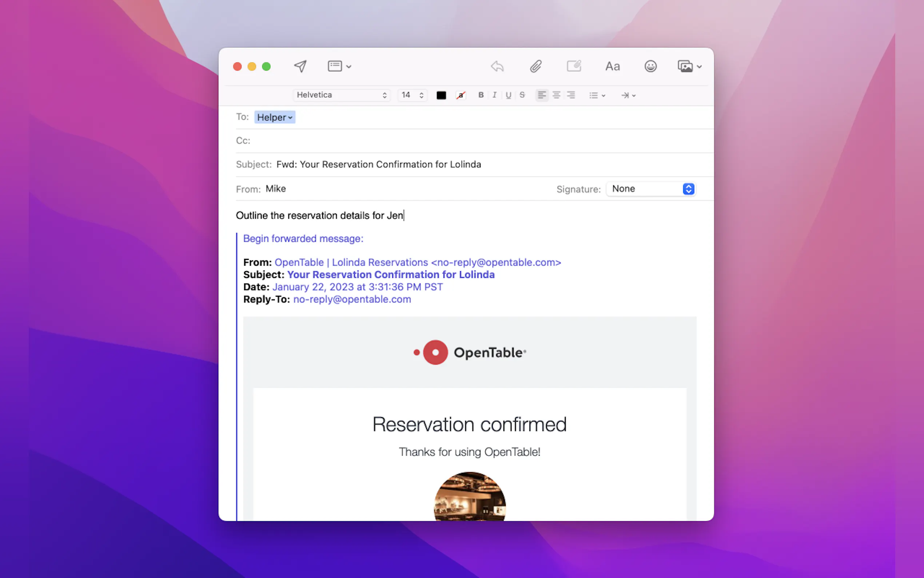Toggle italic formatting

tap(494, 95)
